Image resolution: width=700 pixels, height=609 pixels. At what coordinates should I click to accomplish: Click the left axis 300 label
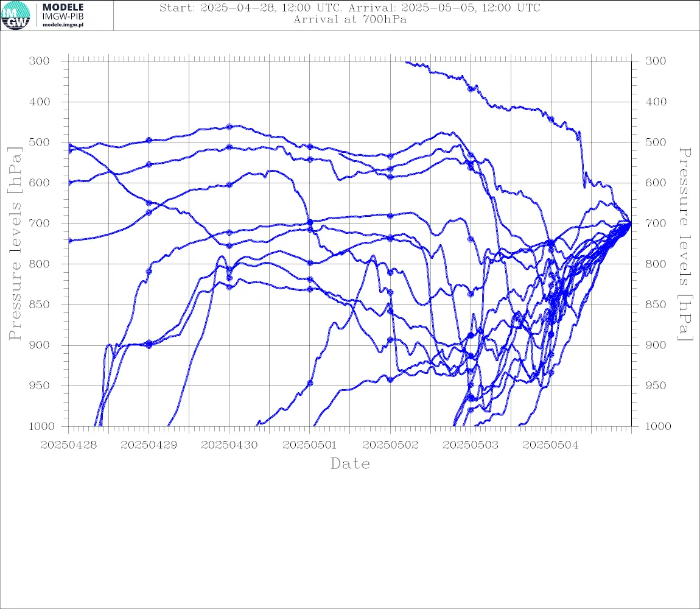coord(40,61)
